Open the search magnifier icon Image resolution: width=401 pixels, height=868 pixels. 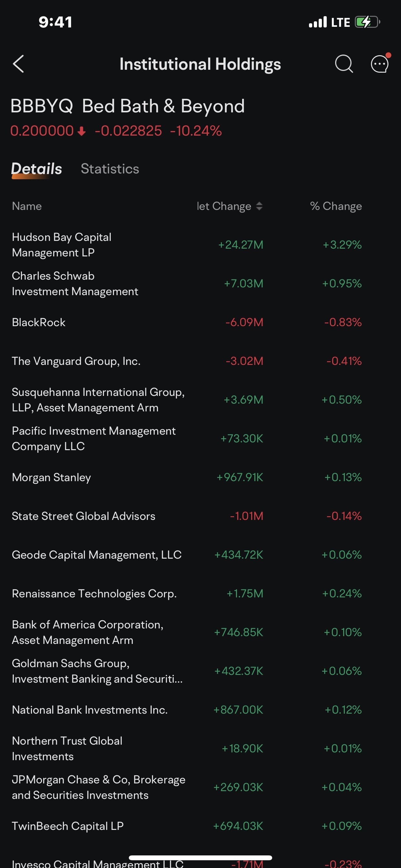pyautogui.click(x=344, y=64)
